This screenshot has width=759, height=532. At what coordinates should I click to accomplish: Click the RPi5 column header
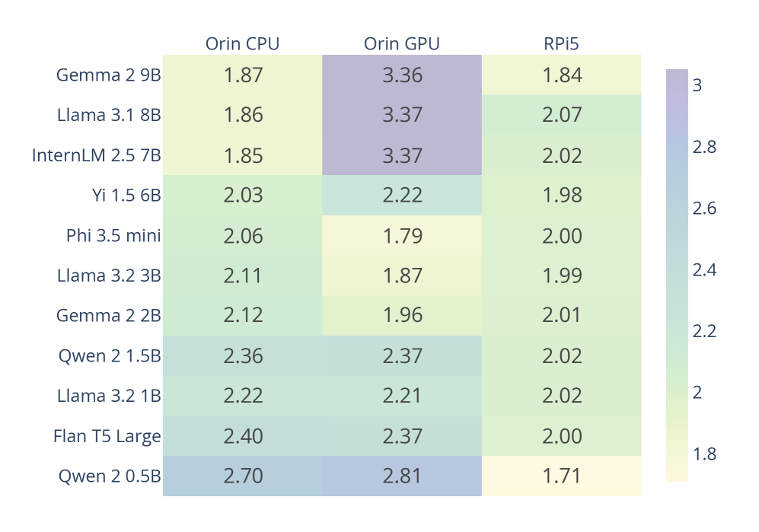[x=562, y=44]
